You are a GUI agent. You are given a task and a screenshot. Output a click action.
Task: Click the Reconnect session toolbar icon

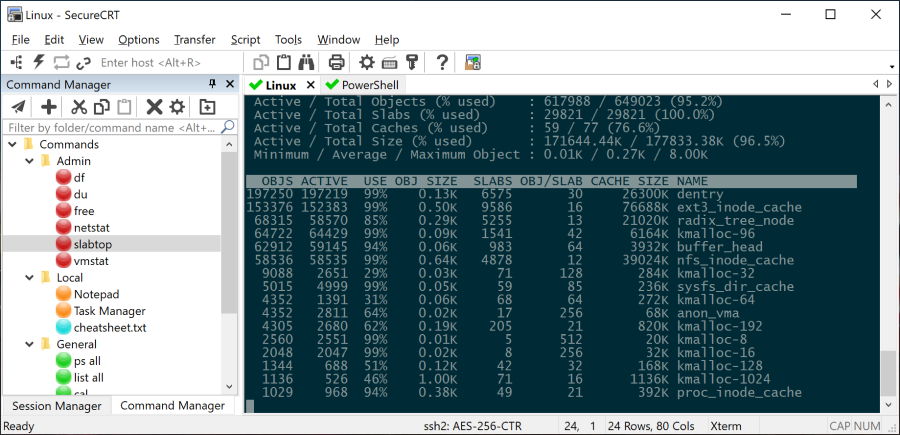(x=61, y=62)
